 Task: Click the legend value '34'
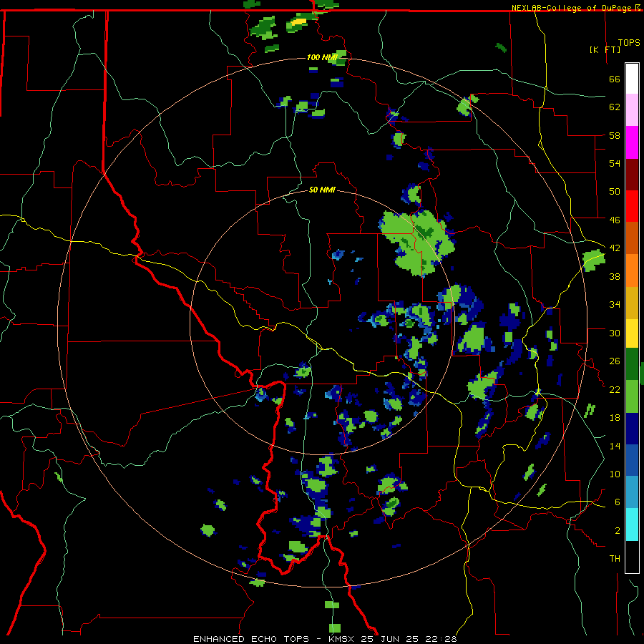[615, 304]
